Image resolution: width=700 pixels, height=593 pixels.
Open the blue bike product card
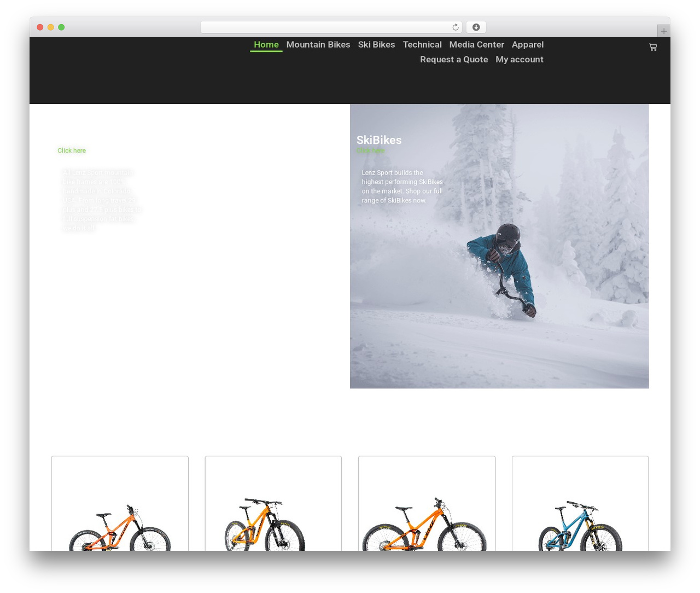click(580, 503)
